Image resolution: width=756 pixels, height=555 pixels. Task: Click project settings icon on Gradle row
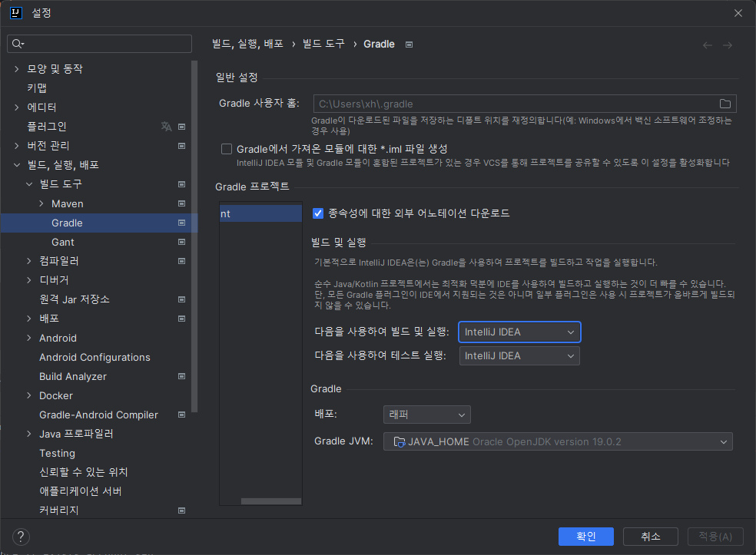pos(182,223)
